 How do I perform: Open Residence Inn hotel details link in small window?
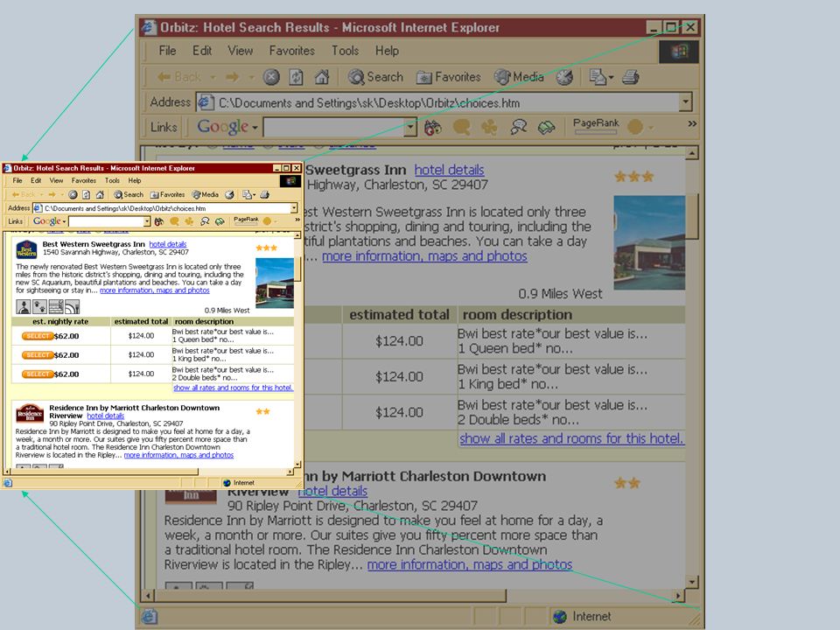(106, 416)
